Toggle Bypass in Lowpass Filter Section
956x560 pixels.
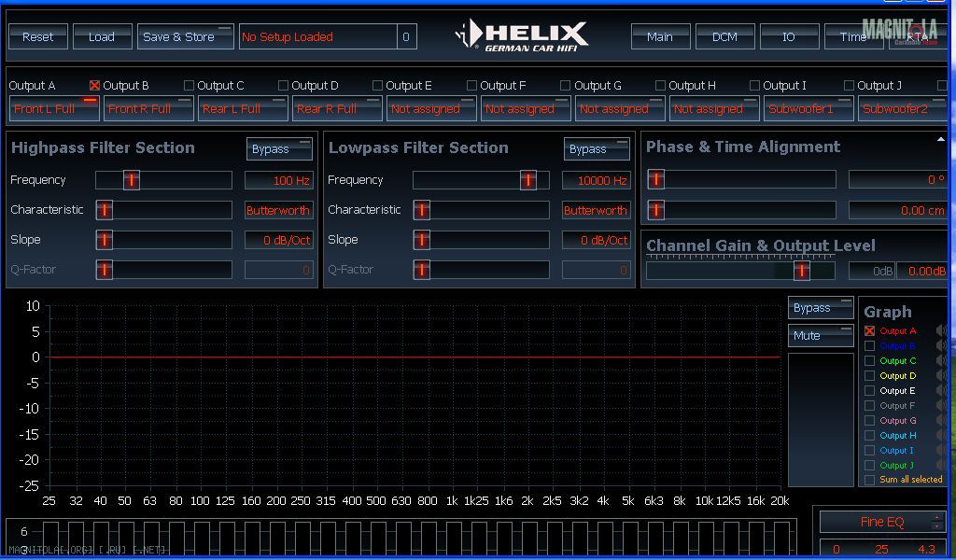tap(597, 148)
